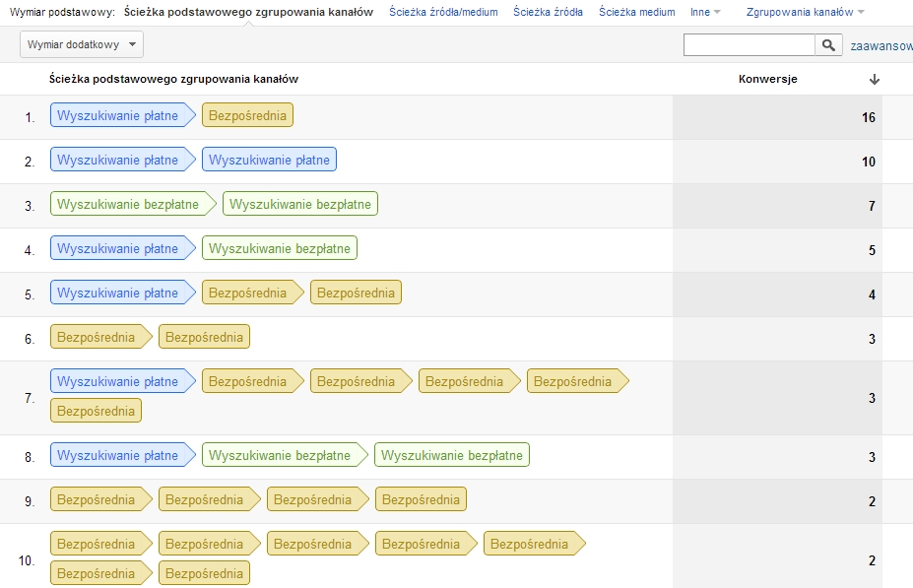The height and width of the screenshot is (588, 913).
Task: Switch to Ścieżka źródła/medium dimension
Action: coord(443,12)
